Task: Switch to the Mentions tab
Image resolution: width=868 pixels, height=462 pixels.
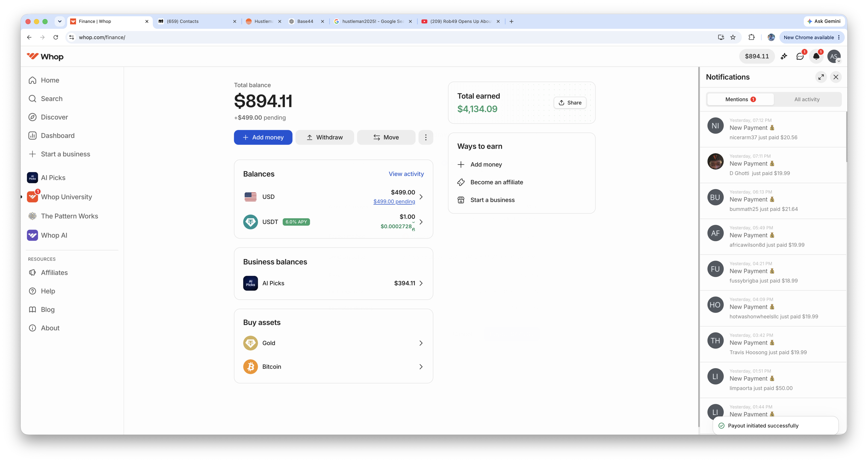Action: [740, 100]
